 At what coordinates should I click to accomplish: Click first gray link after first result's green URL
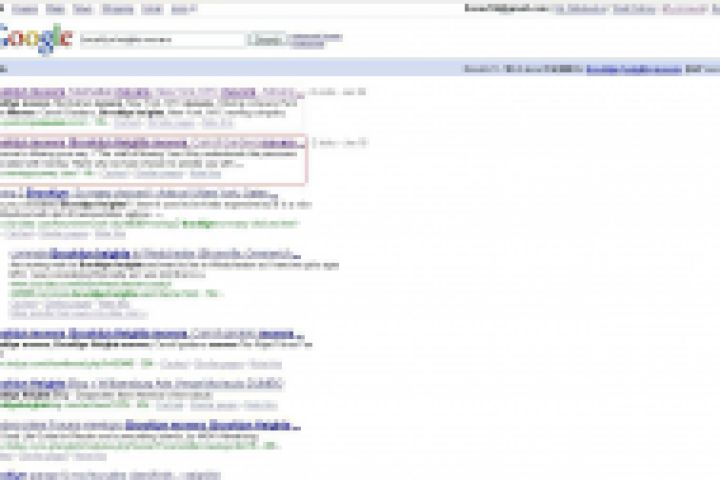128,123
